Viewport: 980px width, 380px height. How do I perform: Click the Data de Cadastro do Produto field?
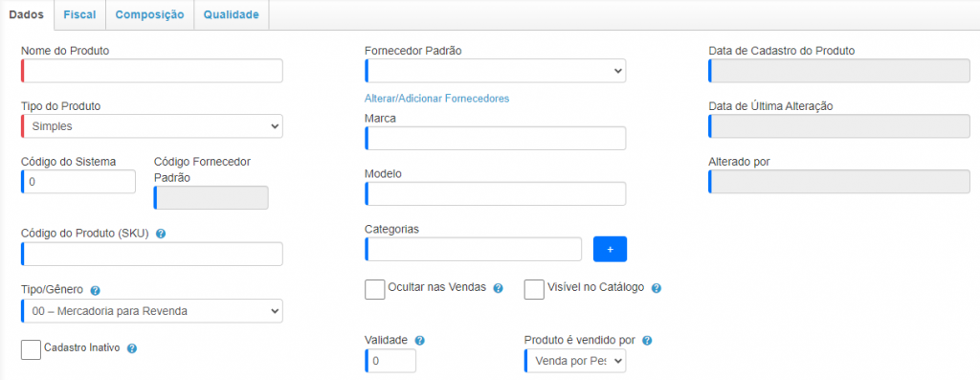pos(839,71)
